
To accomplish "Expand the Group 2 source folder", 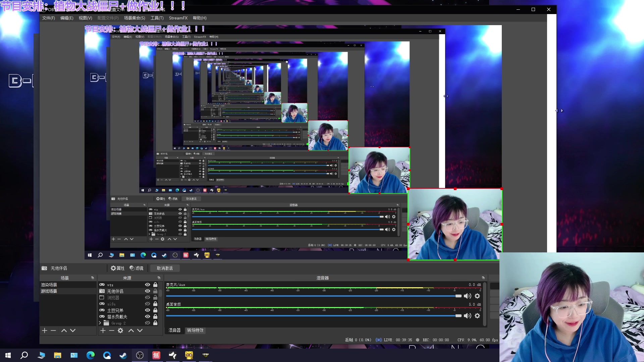I will pyautogui.click(x=100, y=323).
